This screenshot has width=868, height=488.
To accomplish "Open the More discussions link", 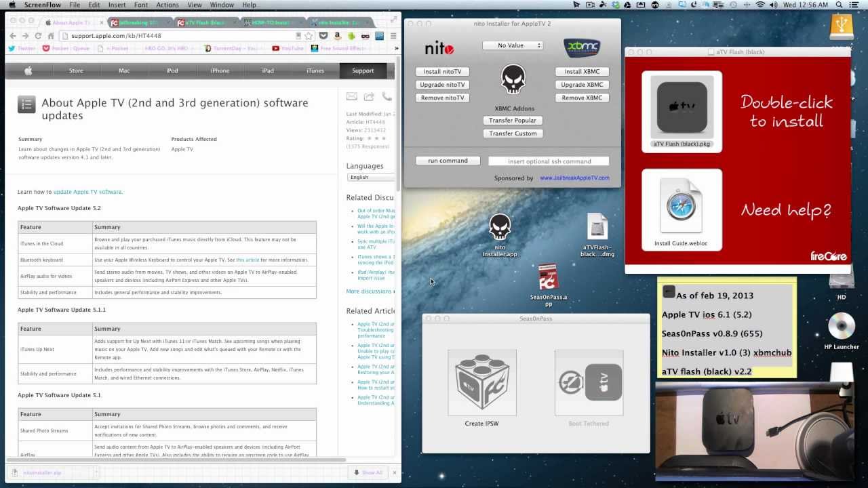I will point(369,291).
